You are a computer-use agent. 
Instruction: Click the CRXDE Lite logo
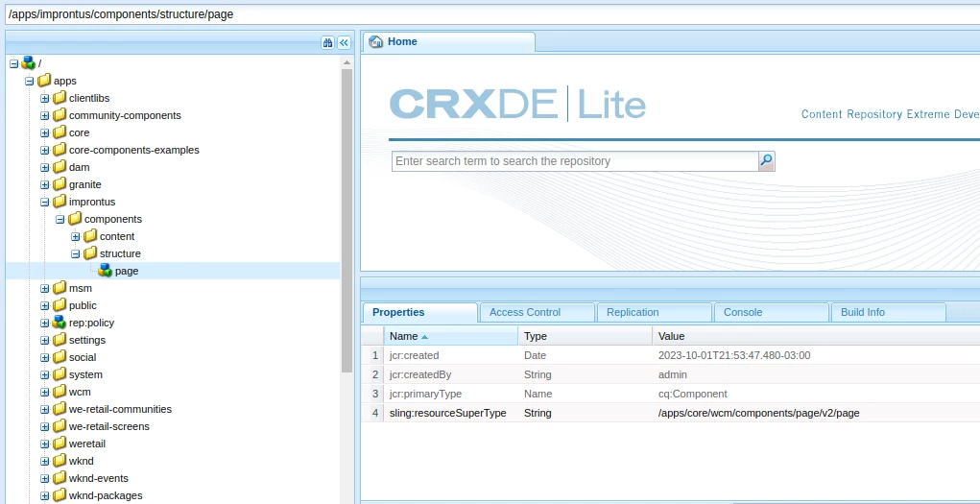point(517,104)
